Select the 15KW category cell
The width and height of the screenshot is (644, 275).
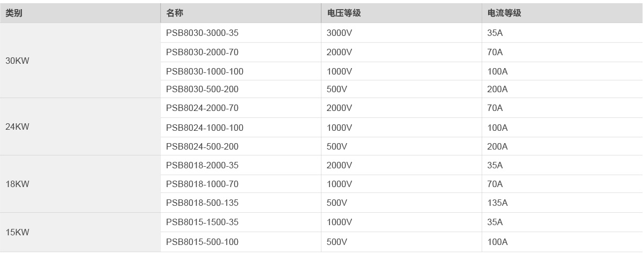17,233
